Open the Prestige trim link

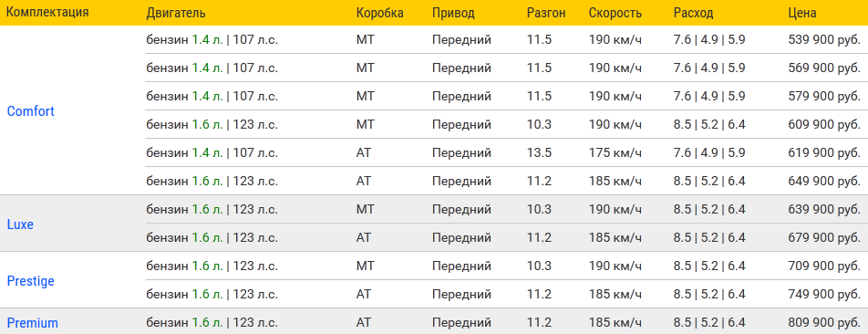[x=30, y=281]
